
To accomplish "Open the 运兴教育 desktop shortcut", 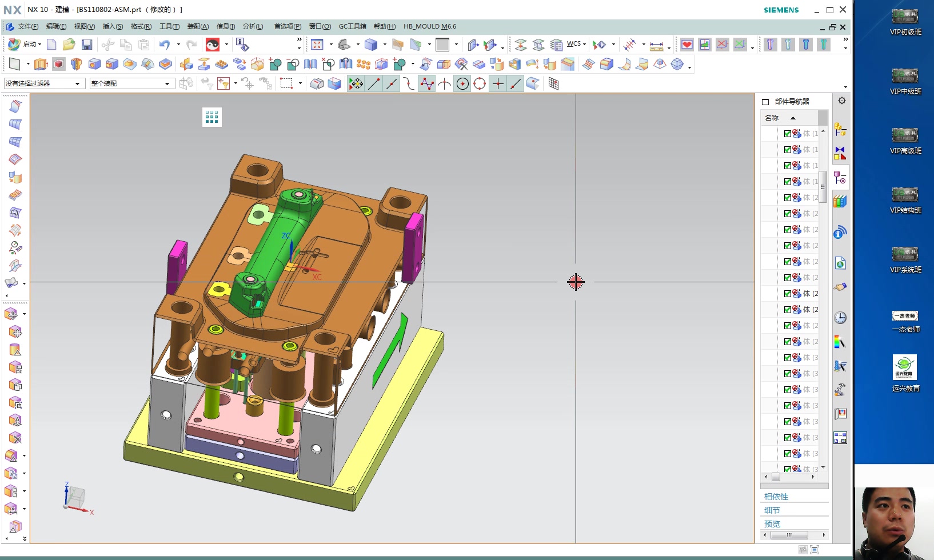I will click(x=905, y=373).
